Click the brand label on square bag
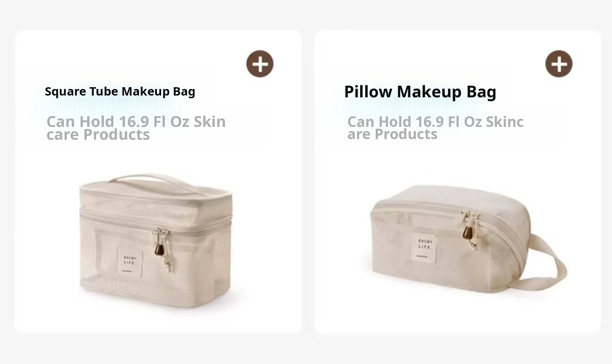This screenshot has height=364, width=612. pos(129,261)
